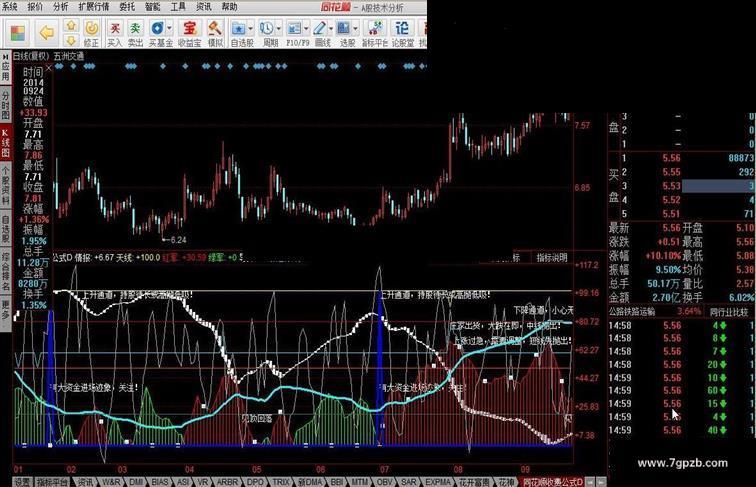
Task: Expand the 买基金 dropdown arrow
Action: point(169,28)
